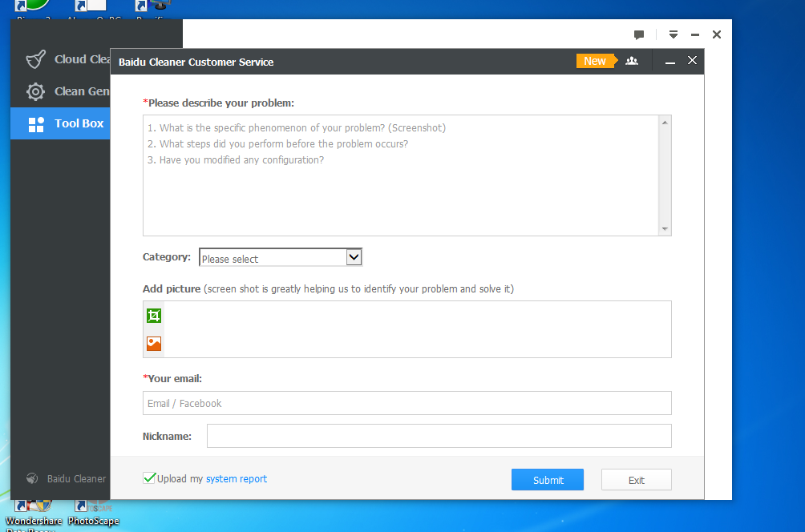Minimize the Customer Service dialog
Image resolution: width=805 pixels, height=532 pixels.
click(670, 62)
